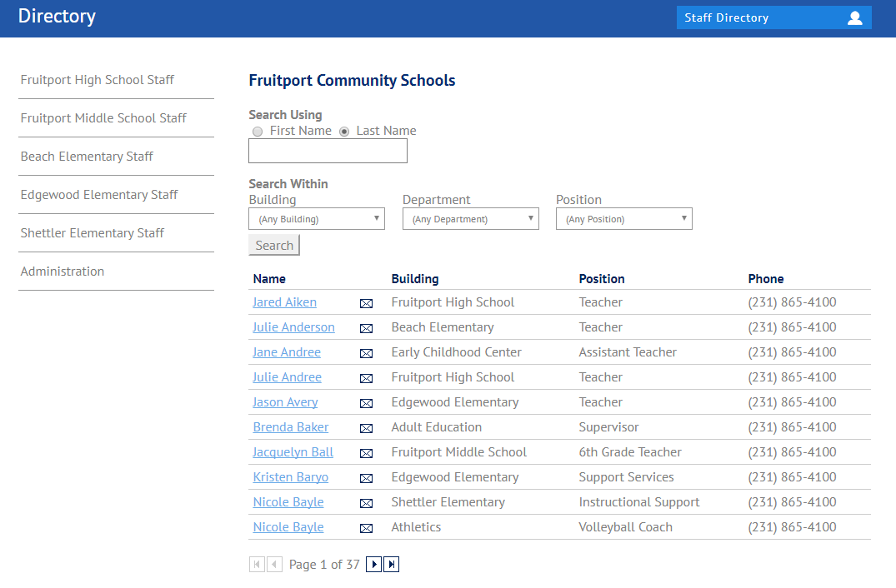The image size is (896, 588).
Task: Click into the name search text field
Action: click(328, 151)
